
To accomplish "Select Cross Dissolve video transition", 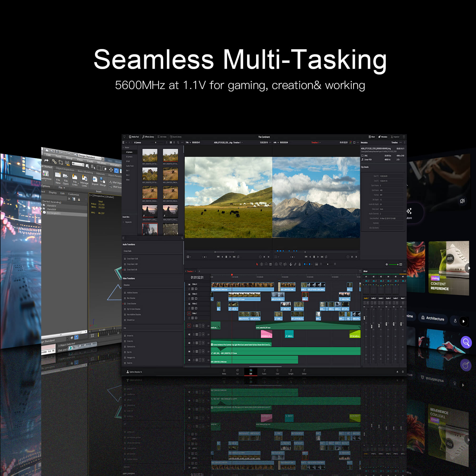I will click(x=131, y=303).
